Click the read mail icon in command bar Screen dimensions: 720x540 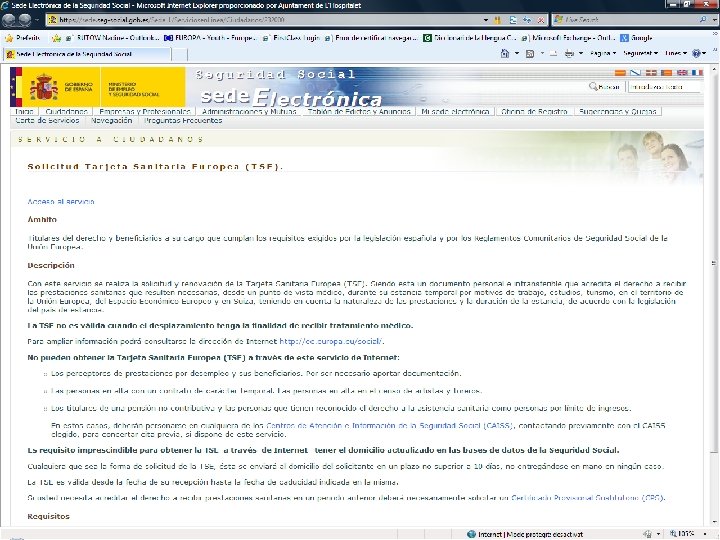pyautogui.click(x=553, y=53)
